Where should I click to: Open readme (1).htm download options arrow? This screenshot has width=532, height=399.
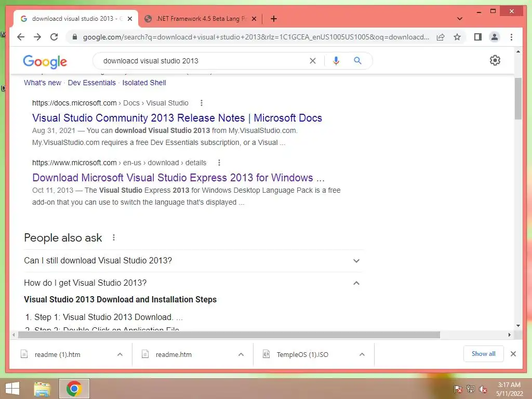(x=120, y=354)
